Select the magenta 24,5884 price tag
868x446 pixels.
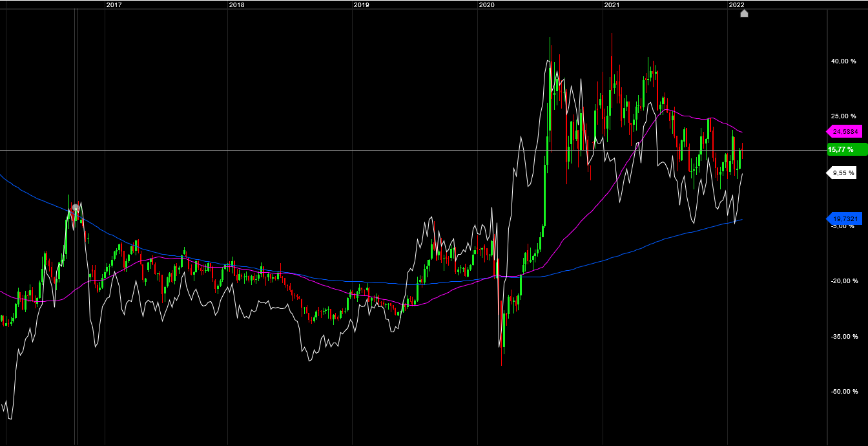[844, 131]
